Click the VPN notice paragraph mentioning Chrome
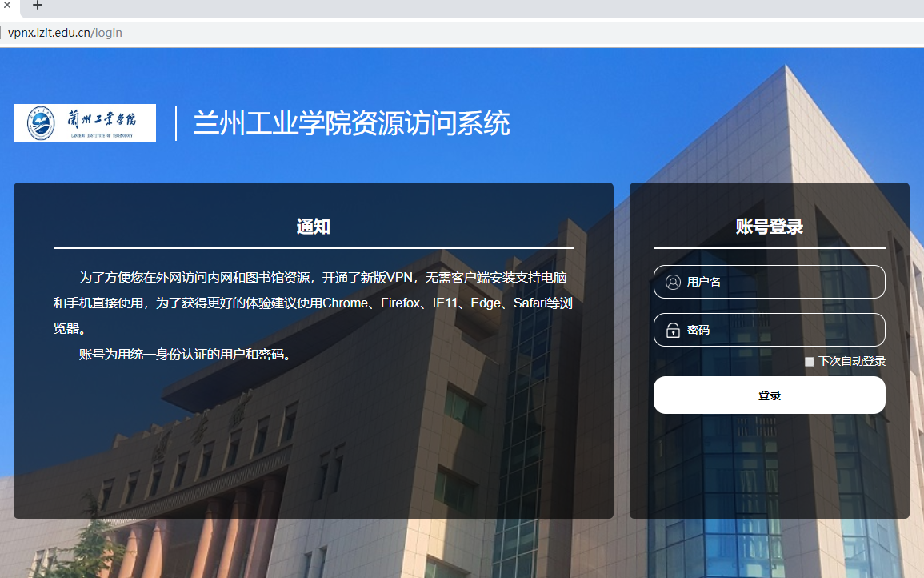924x578 pixels. (x=313, y=303)
